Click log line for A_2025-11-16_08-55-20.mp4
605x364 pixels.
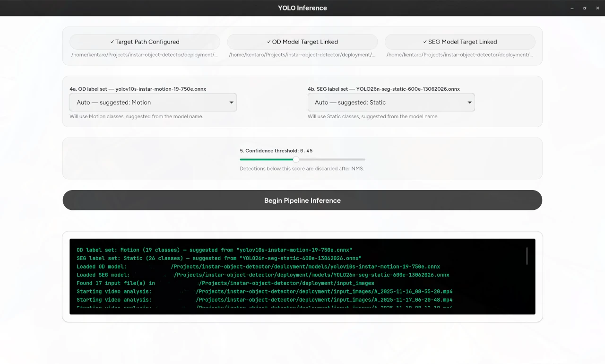[x=265, y=292]
